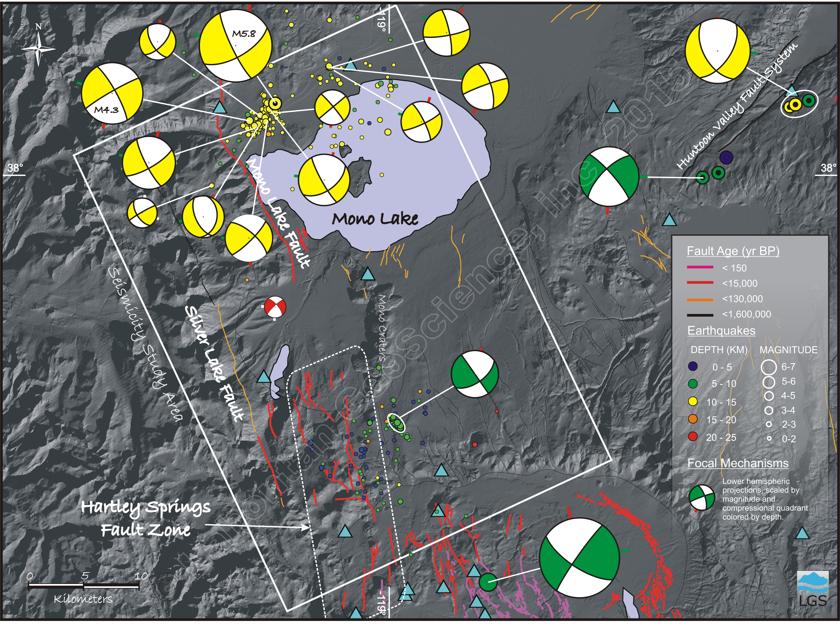Viewport: 840px width, 632px height.
Task: Click the blue 0 - 5 depth circle
Action: (x=693, y=367)
